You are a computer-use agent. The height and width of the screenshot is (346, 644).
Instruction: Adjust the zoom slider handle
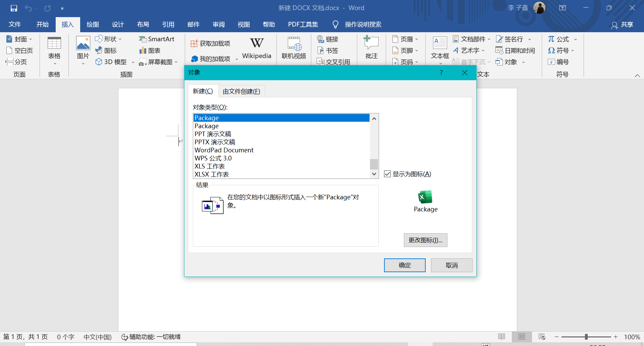pyautogui.click(x=586, y=337)
